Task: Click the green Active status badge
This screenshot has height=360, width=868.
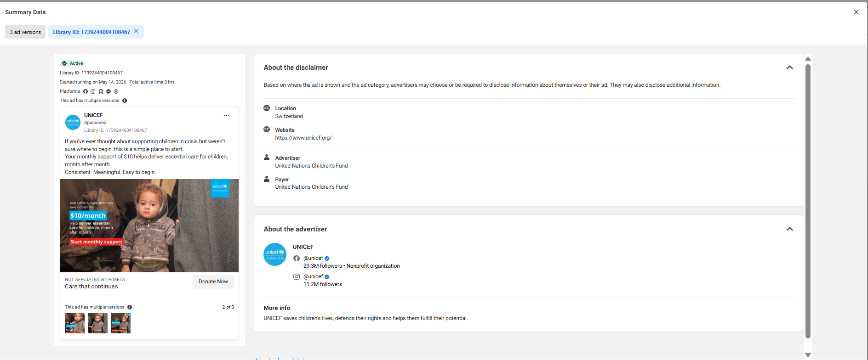Action: point(73,63)
